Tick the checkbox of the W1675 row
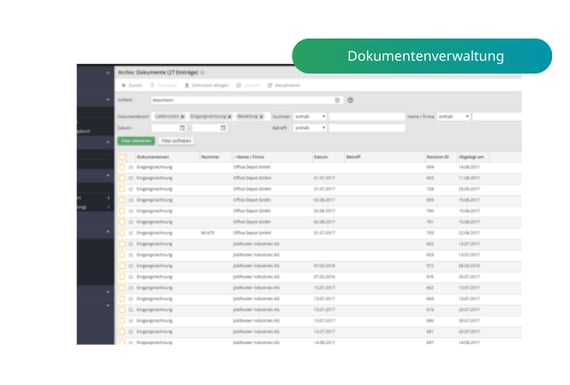 122,233
